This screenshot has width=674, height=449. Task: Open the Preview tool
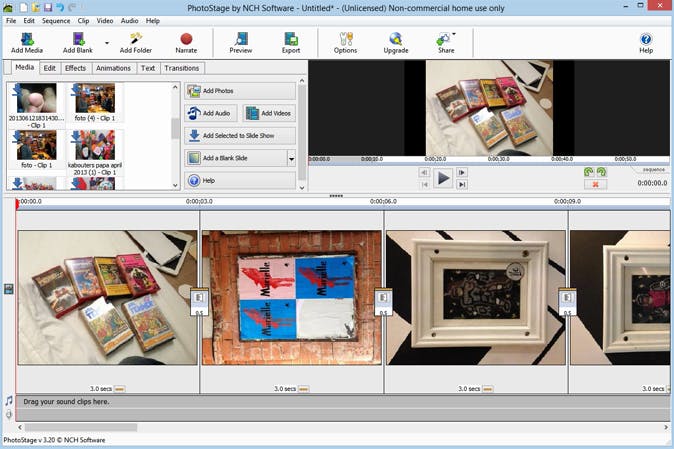pos(241,43)
